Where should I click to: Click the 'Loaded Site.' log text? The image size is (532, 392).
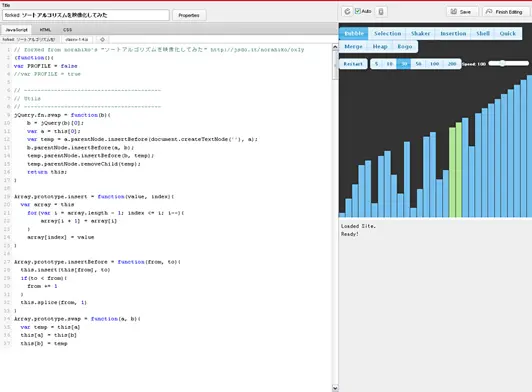[x=358, y=226]
